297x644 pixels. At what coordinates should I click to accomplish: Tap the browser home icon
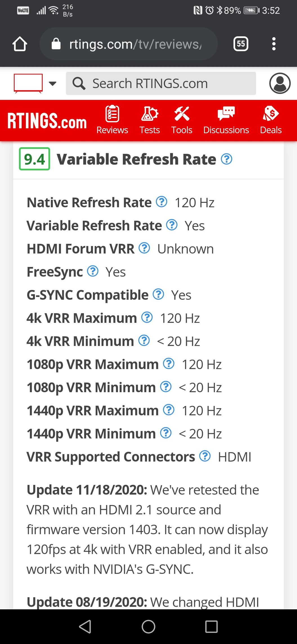[x=20, y=44]
